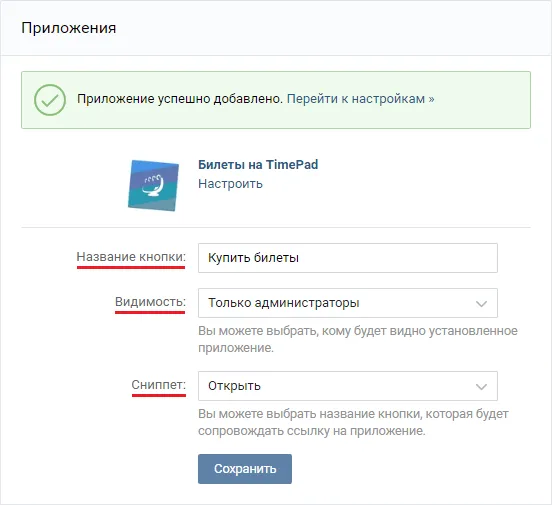The image size is (552, 505).
Task: Click the 'Приложения' header title
Action: (69, 28)
